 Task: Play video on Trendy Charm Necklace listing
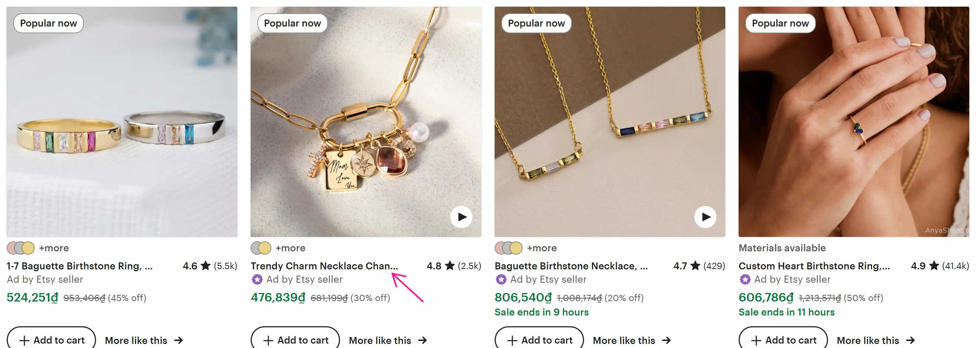(461, 217)
